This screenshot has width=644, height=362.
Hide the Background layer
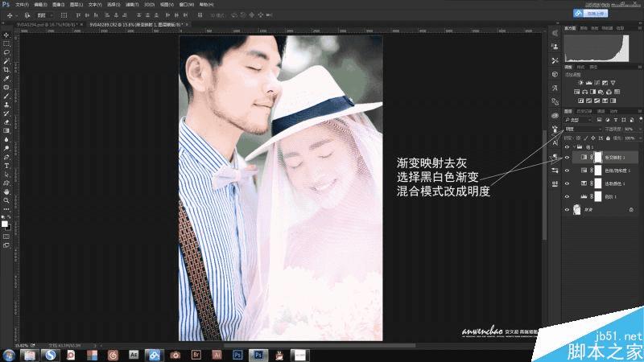coord(568,210)
